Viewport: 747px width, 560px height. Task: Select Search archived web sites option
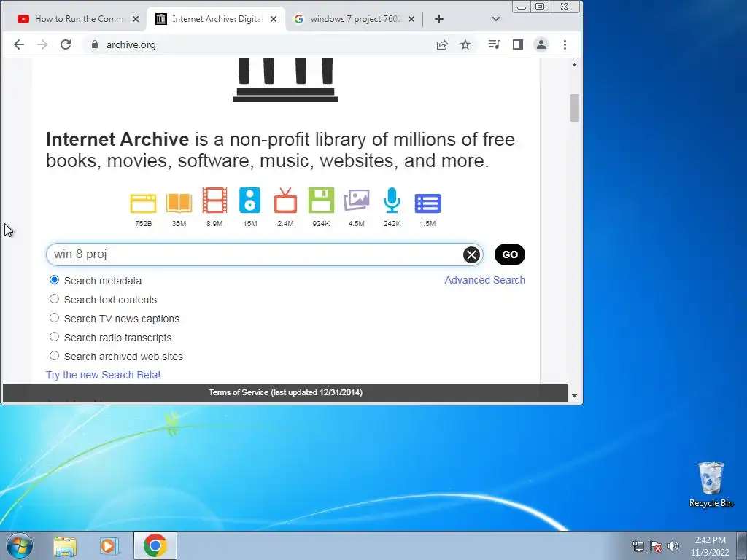(54, 356)
